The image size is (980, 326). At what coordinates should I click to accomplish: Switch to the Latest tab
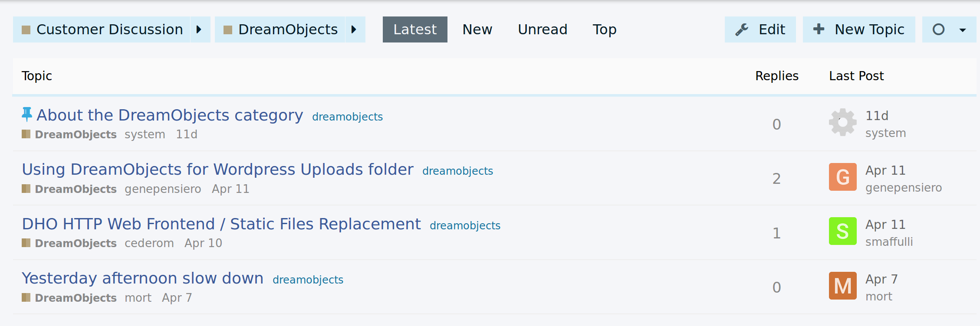click(x=414, y=29)
